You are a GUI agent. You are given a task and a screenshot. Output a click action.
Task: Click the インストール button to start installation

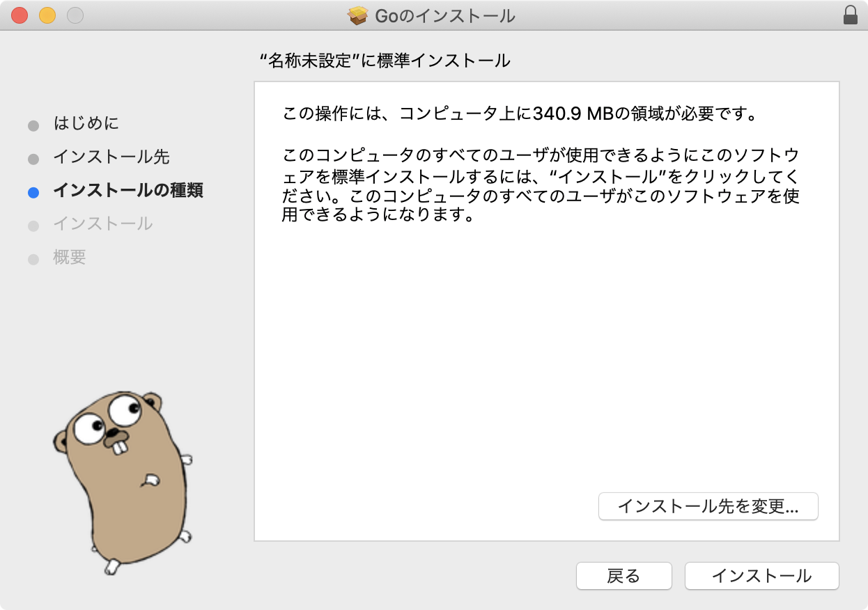[x=761, y=576]
